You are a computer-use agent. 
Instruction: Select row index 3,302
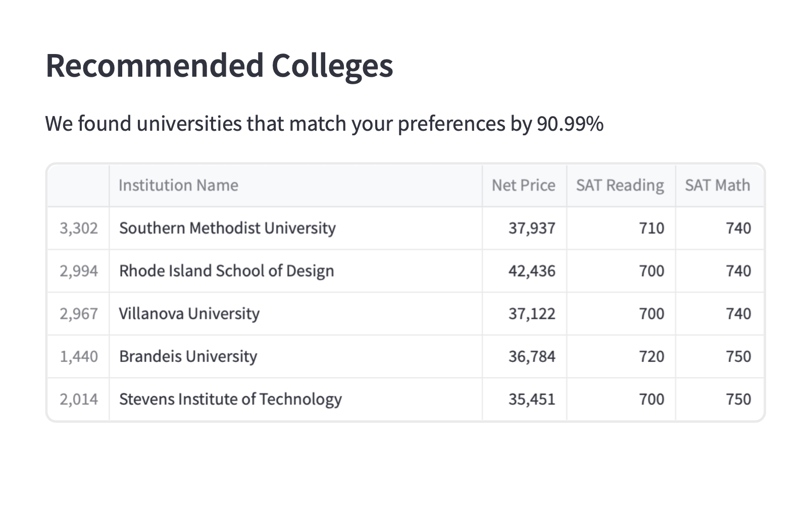pos(78,228)
